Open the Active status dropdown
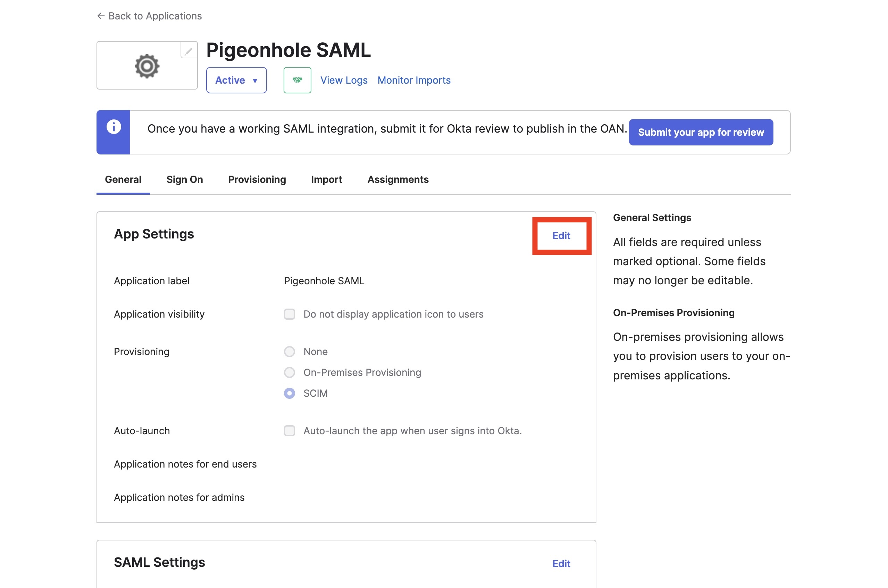Image resolution: width=888 pixels, height=588 pixels. click(x=236, y=80)
